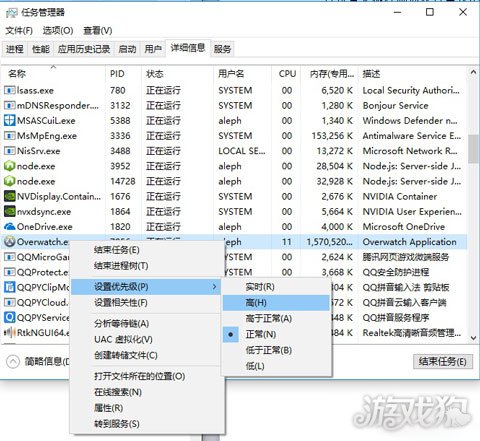Switch to the 进程 tab
The height and width of the screenshot is (441, 480).
coord(15,49)
